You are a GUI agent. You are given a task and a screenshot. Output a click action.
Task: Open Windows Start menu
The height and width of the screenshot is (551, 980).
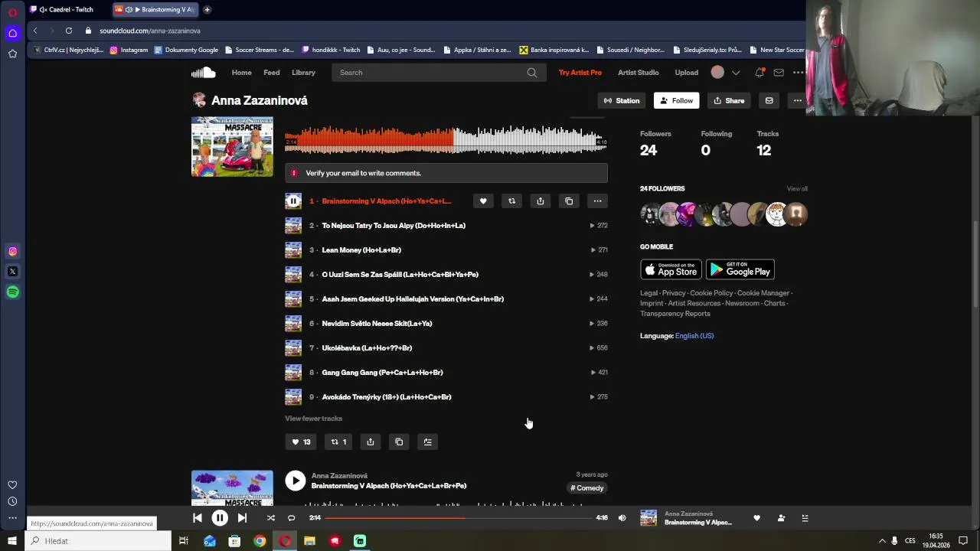click(x=12, y=541)
